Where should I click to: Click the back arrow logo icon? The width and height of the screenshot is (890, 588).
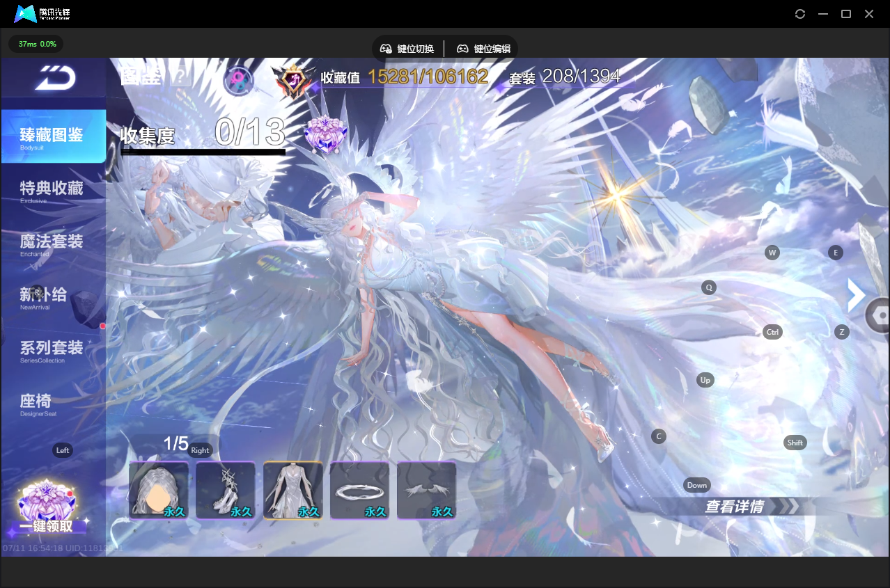(55, 78)
